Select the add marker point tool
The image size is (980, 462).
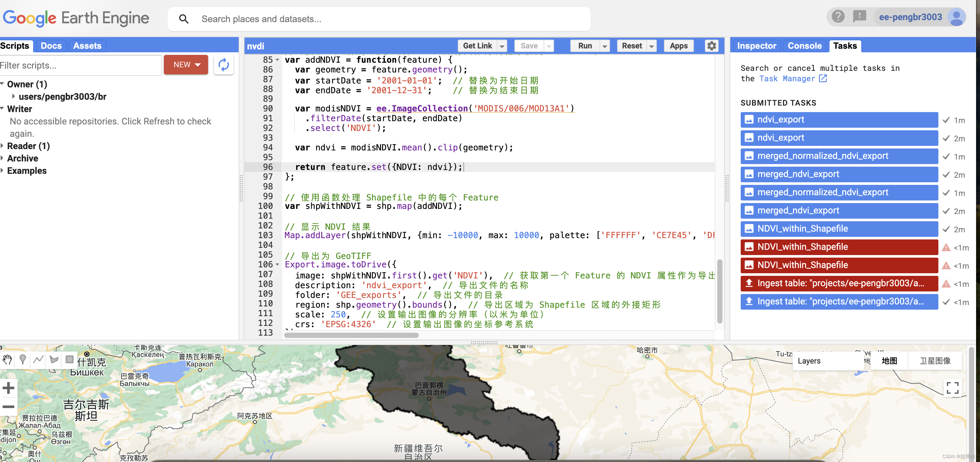coord(23,359)
